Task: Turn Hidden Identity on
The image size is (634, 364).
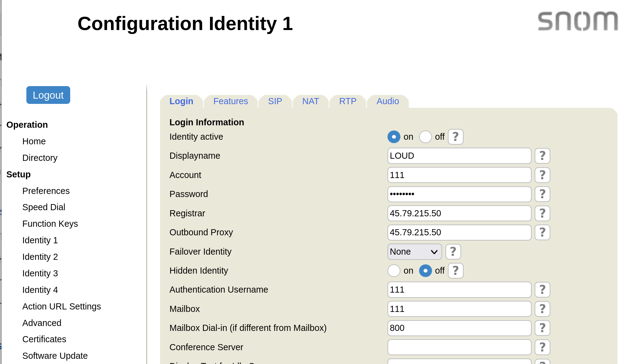Action: [394, 271]
